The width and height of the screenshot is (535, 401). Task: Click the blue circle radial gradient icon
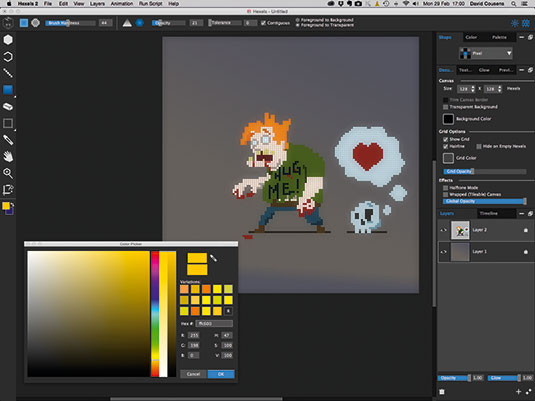tap(140, 23)
